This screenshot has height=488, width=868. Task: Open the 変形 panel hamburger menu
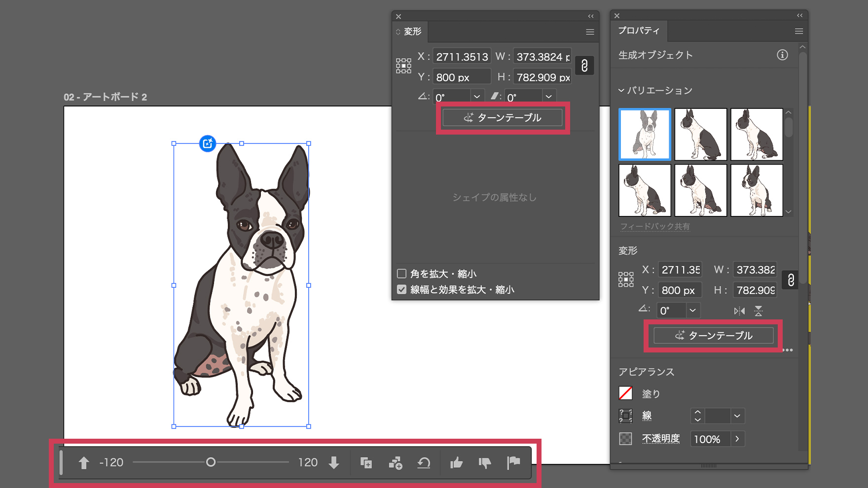(590, 32)
